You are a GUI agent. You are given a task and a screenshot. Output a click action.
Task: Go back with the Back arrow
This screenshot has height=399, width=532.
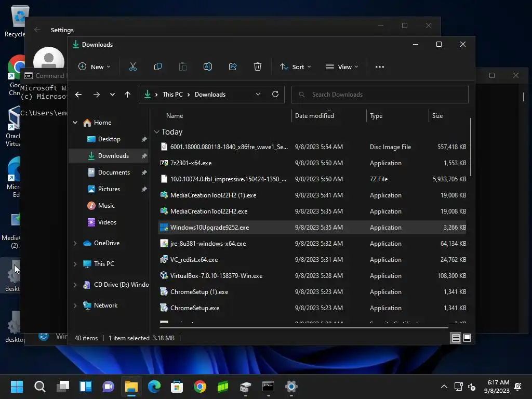pyautogui.click(x=78, y=95)
